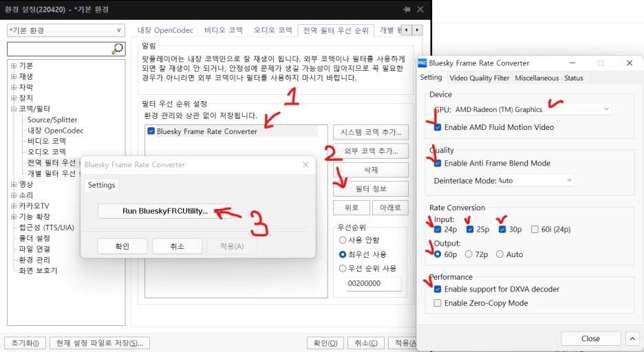Switch to 전역 필터 우선 순위 tab
The image size is (644, 352).
tap(336, 30)
